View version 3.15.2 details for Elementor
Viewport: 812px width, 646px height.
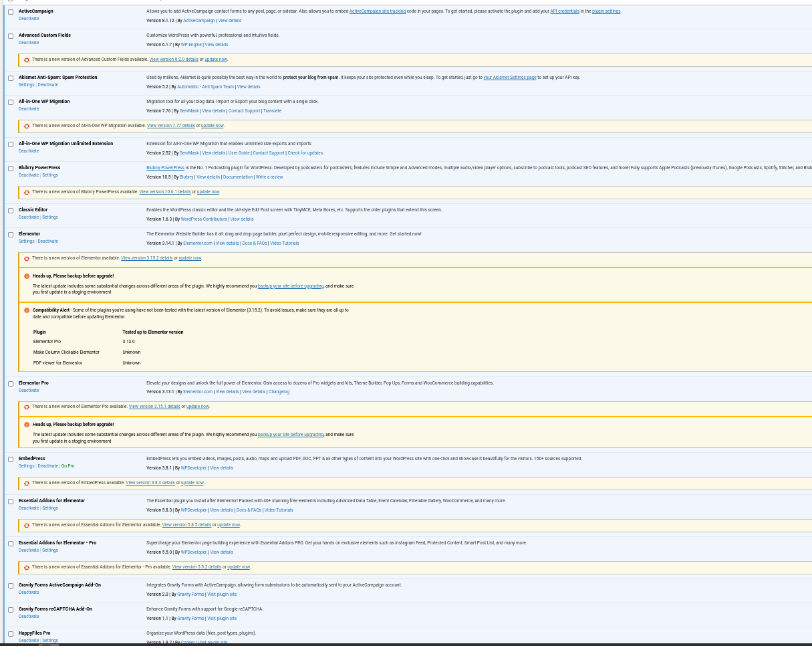click(x=146, y=258)
